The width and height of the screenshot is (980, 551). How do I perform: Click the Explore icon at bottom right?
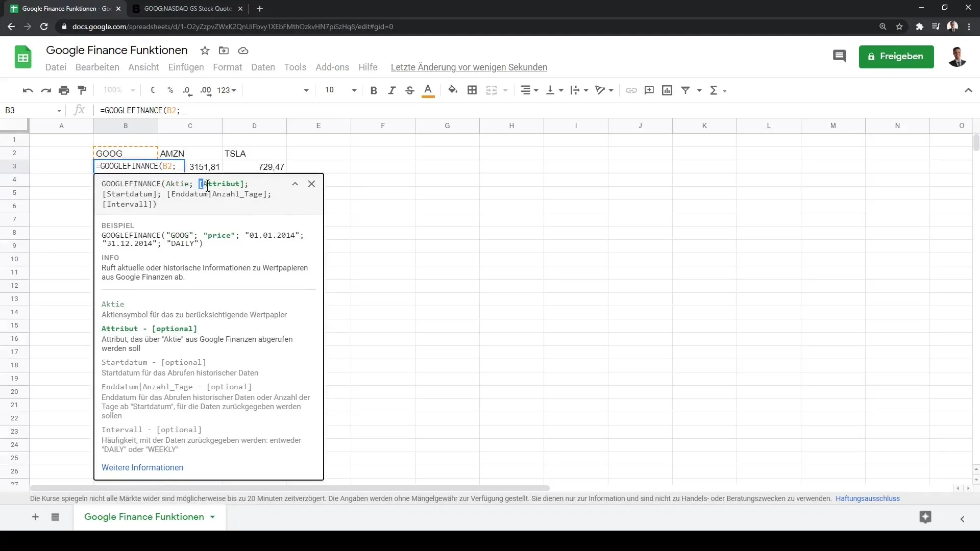click(x=925, y=517)
